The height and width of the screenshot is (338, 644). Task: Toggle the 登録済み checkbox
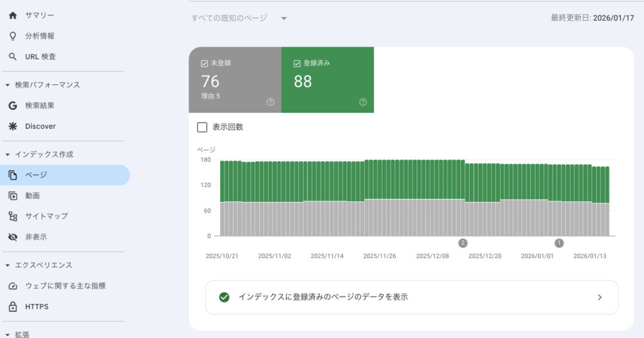[x=297, y=64]
